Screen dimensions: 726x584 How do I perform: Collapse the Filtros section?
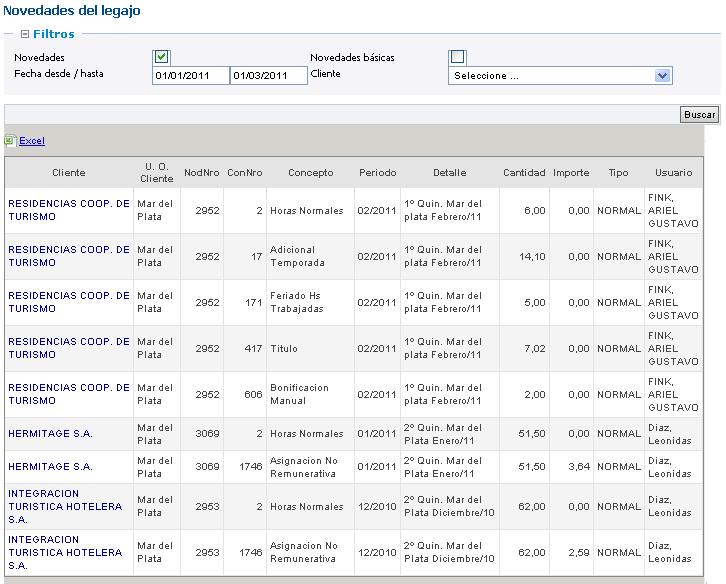click(x=24, y=34)
